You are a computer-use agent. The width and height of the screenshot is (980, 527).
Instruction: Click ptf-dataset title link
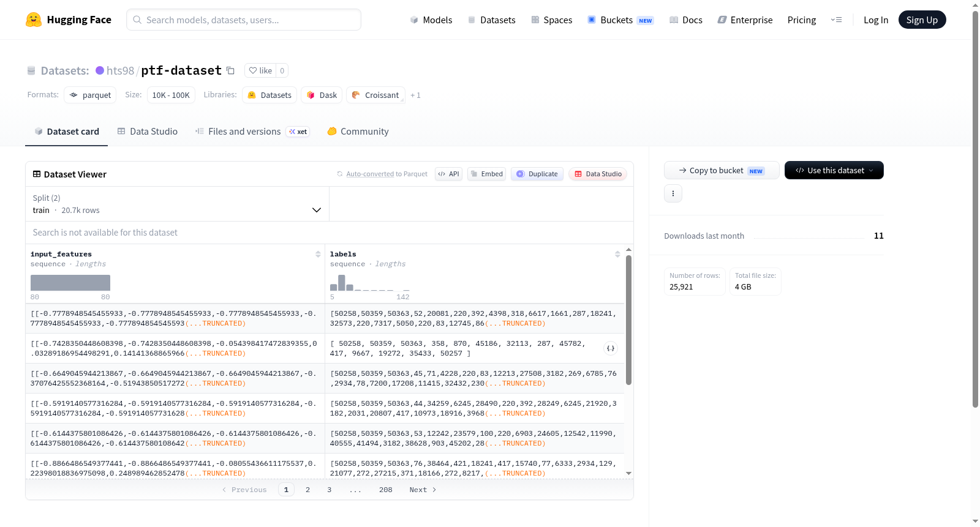pyautogui.click(x=181, y=70)
